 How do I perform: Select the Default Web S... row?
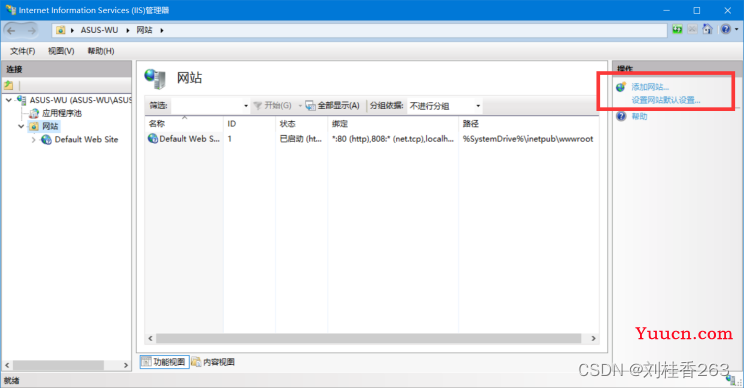[372, 139]
